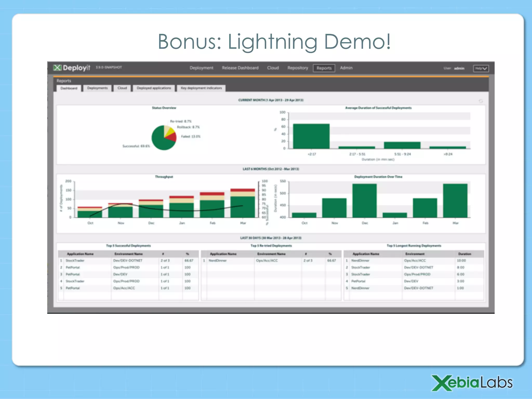Click 'Failed: 13.0%' pie label
This screenshot has height=399, width=532.
pyautogui.click(x=191, y=136)
